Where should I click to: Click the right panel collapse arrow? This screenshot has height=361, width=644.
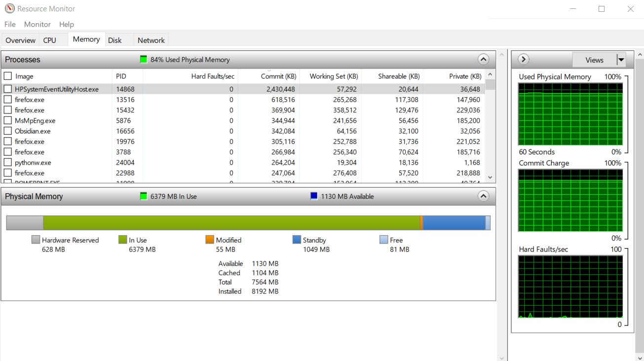pos(523,59)
